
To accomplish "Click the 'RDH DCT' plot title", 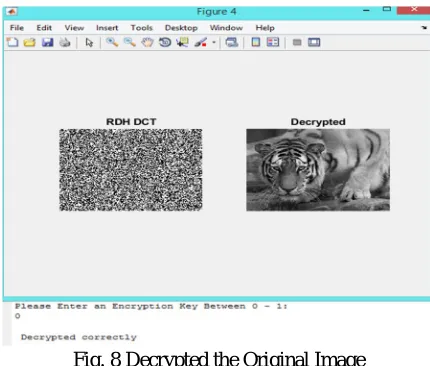I will 131,122.
